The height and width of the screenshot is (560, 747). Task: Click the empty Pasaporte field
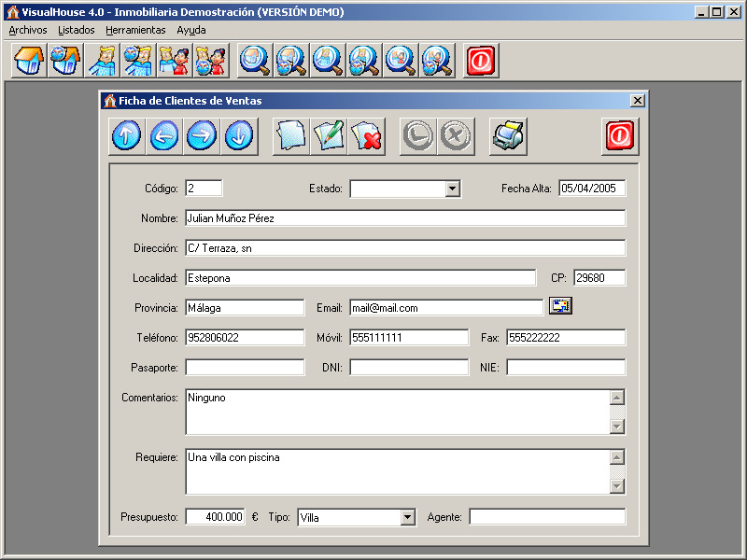(245, 367)
